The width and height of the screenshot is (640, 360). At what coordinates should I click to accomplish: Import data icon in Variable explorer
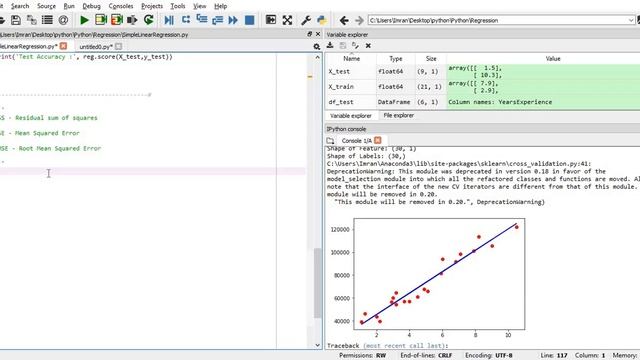click(x=330, y=46)
